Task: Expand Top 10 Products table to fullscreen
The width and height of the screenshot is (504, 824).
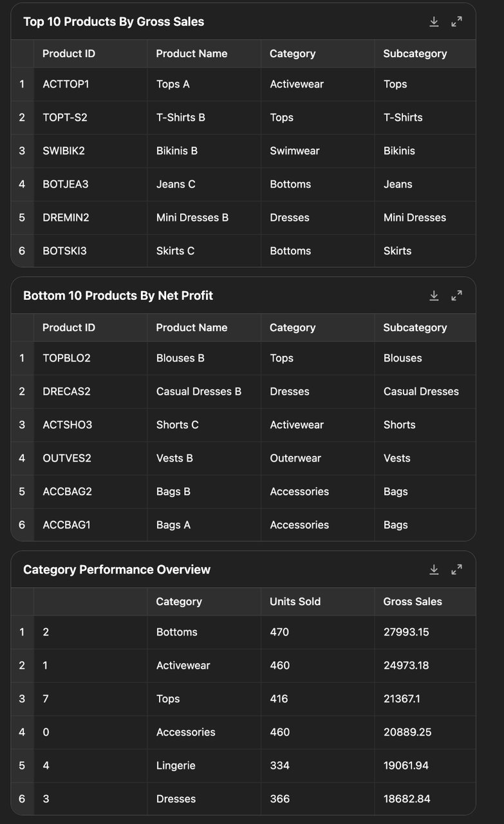Action: 456,22
